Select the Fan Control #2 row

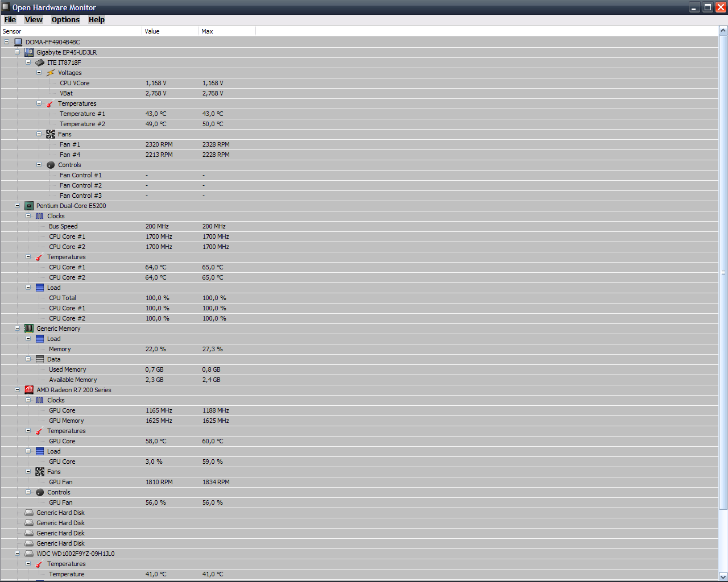coord(359,185)
